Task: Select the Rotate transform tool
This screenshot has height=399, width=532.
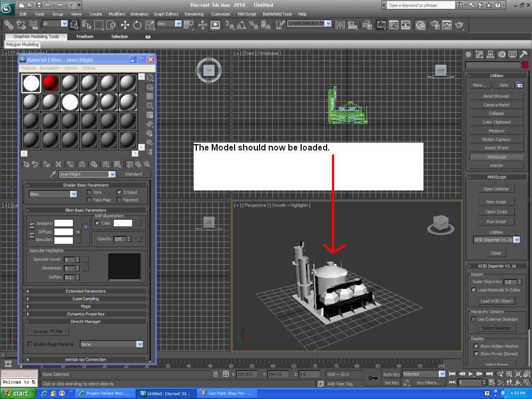Action: point(137,25)
